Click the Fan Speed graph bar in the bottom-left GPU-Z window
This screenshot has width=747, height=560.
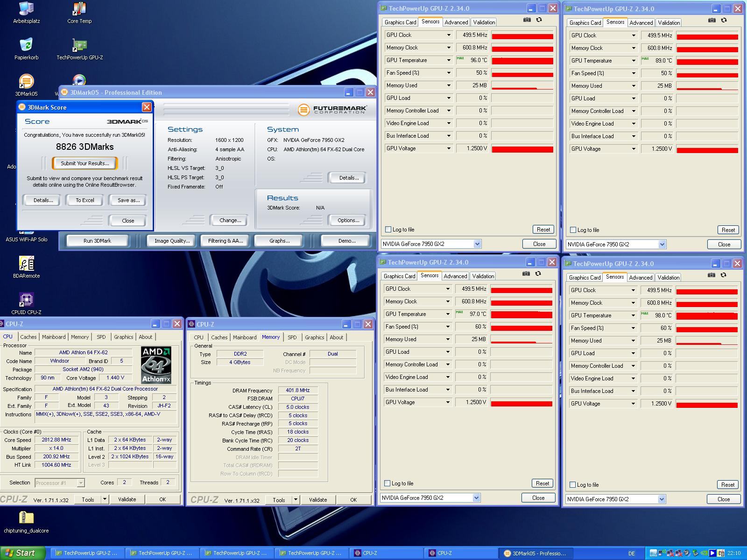point(521,327)
